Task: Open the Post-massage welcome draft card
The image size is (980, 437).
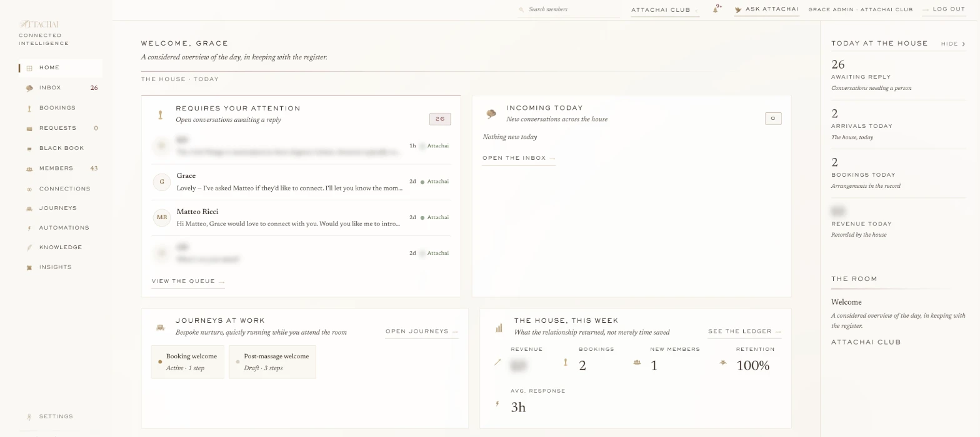Action: pyautogui.click(x=272, y=362)
